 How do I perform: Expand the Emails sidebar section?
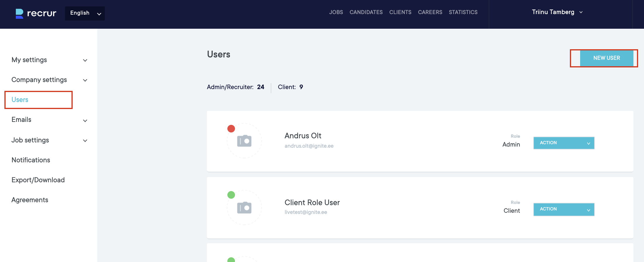coord(49,120)
